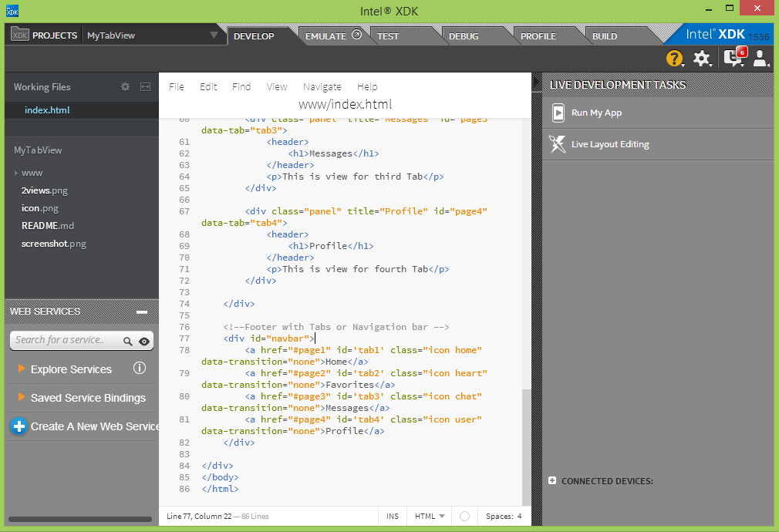
Task: Open user account icon
Action: point(760,58)
